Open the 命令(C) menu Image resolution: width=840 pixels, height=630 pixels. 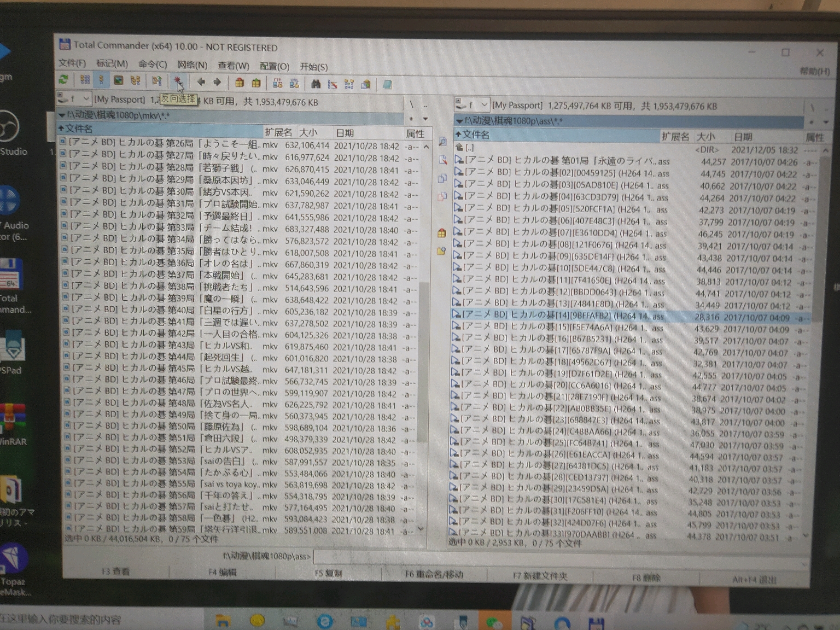[153, 64]
